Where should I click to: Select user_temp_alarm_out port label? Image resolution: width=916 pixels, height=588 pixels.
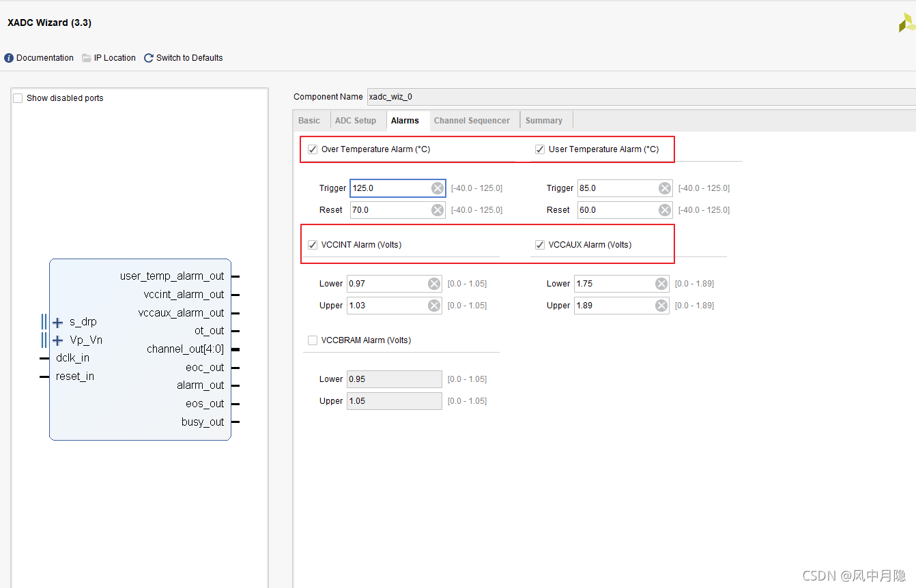(172, 276)
